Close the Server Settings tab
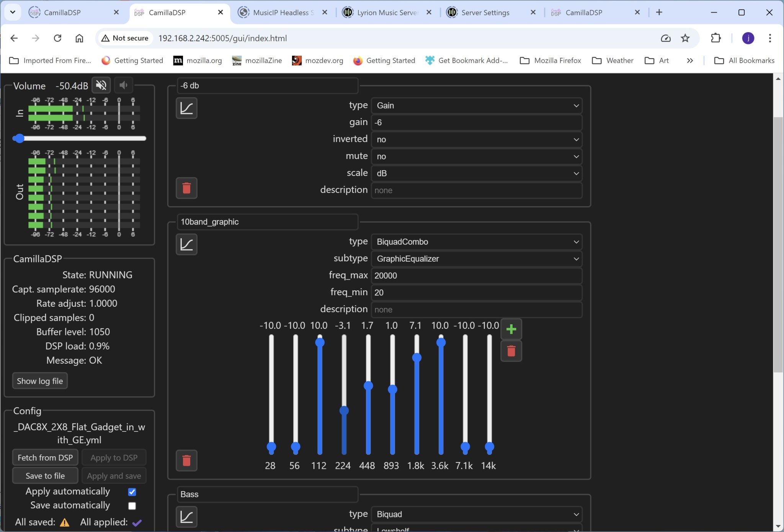 [x=533, y=12]
